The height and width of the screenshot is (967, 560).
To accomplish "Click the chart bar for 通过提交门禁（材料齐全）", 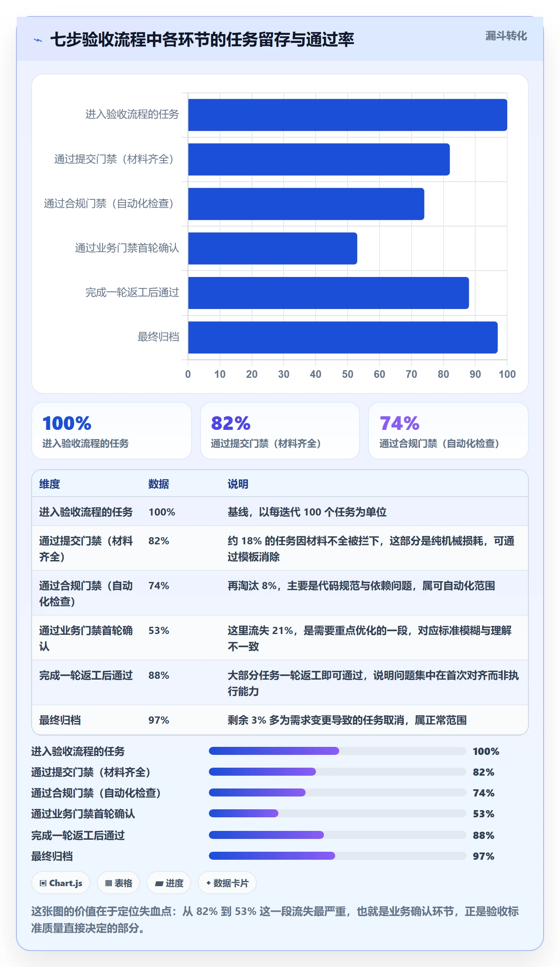I will click(319, 159).
